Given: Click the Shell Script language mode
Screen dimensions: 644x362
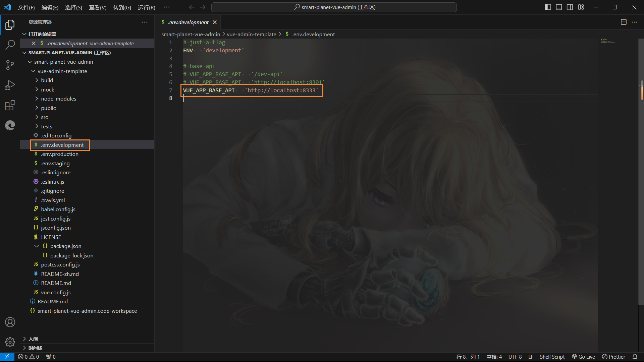Looking at the screenshot, I should pos(552,357).
